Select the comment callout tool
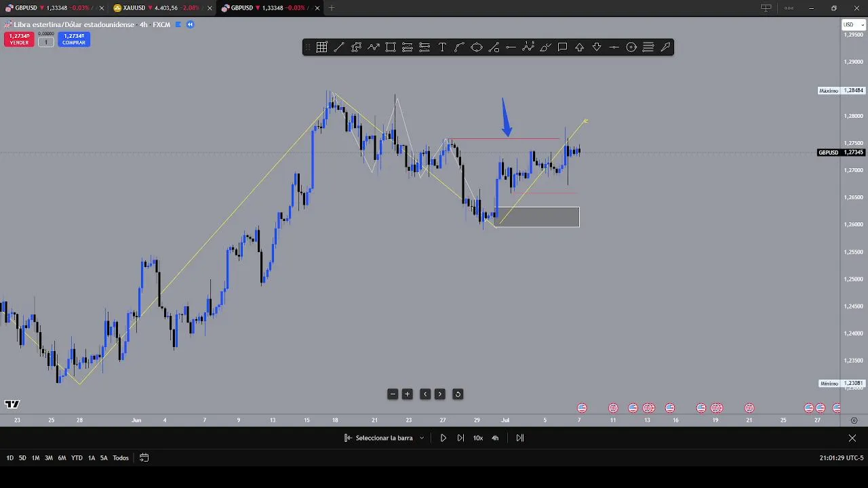 coord(562,47)
